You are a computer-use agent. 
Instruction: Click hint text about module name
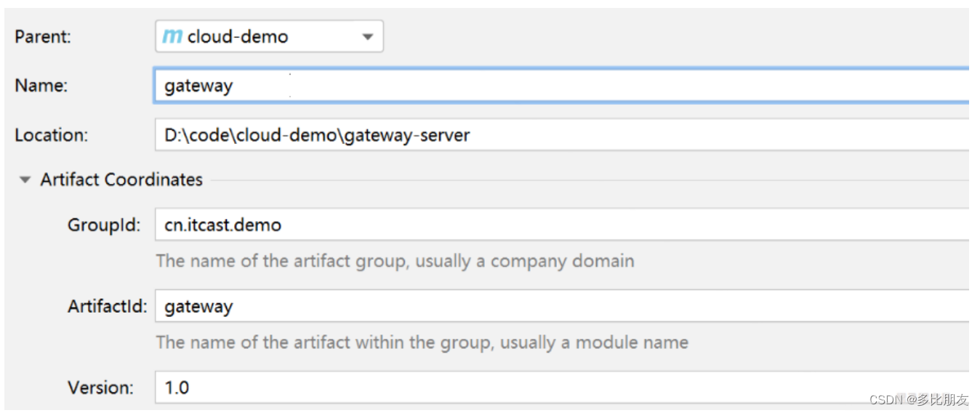422,342
